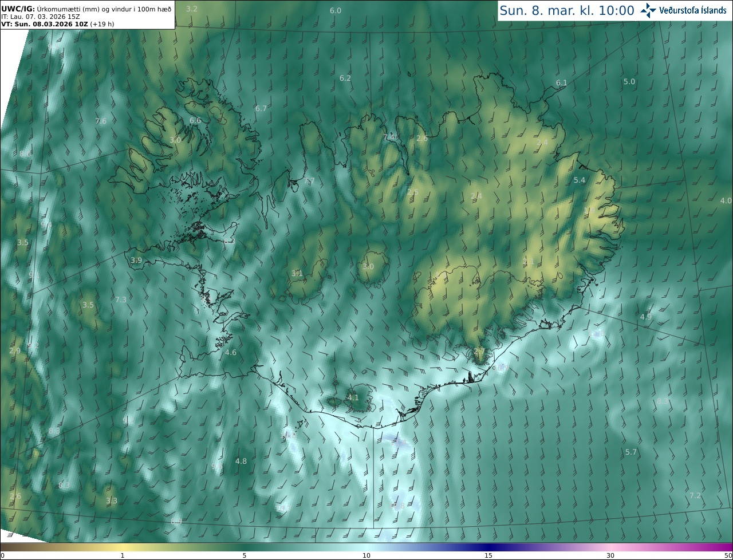Viewport: 733px width, 560px height.
Task: Click the Veðurstofa Íslands name text
Action: [x=693, y=10]
